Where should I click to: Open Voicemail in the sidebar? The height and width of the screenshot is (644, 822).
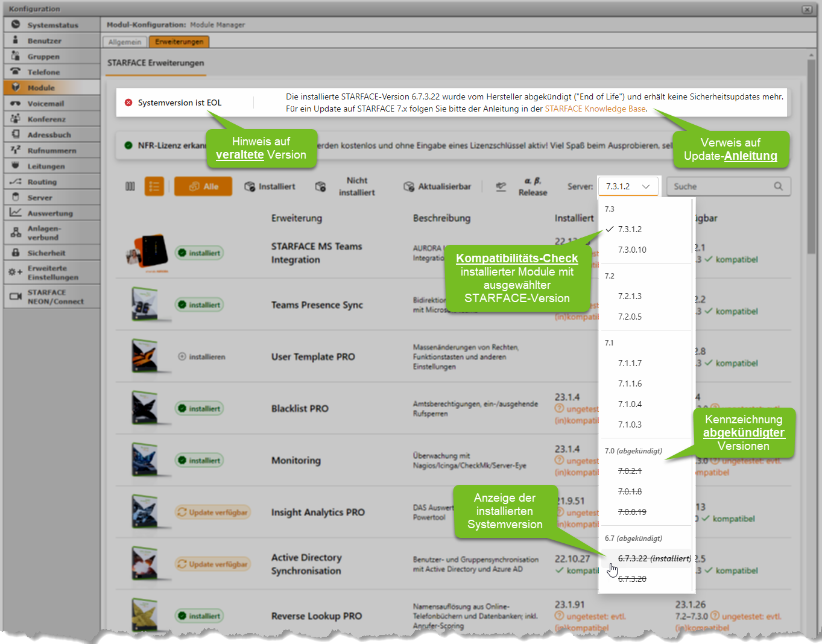pyautogui.click(x=52, y=103)
